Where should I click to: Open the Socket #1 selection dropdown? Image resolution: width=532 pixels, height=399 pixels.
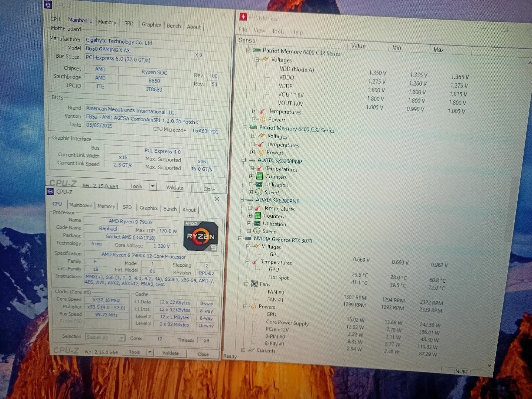(105, 337)
